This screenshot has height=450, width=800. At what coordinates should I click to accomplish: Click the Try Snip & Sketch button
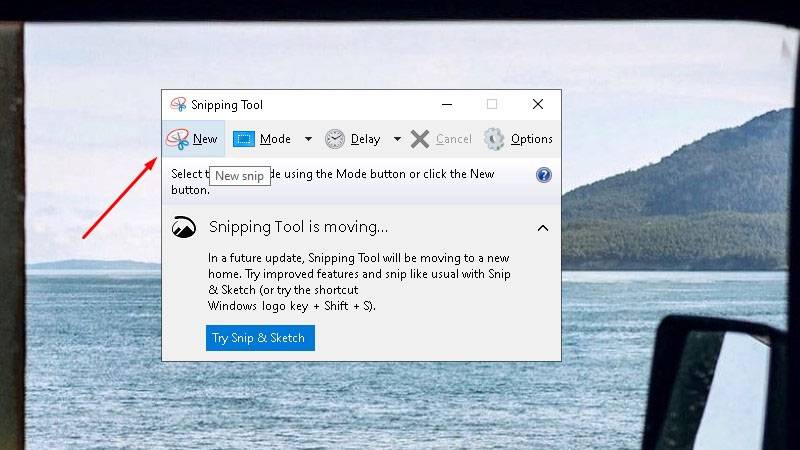click(260, 338)
